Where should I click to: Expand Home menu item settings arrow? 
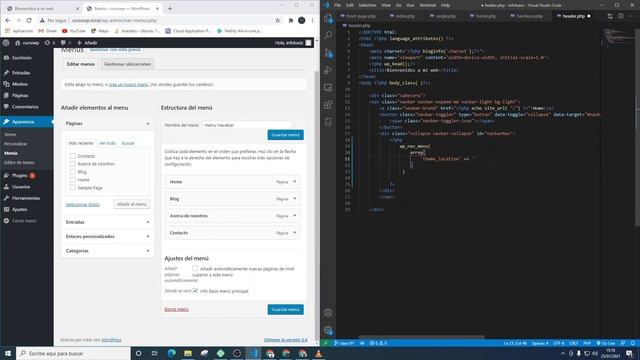[x=295, y=182]
